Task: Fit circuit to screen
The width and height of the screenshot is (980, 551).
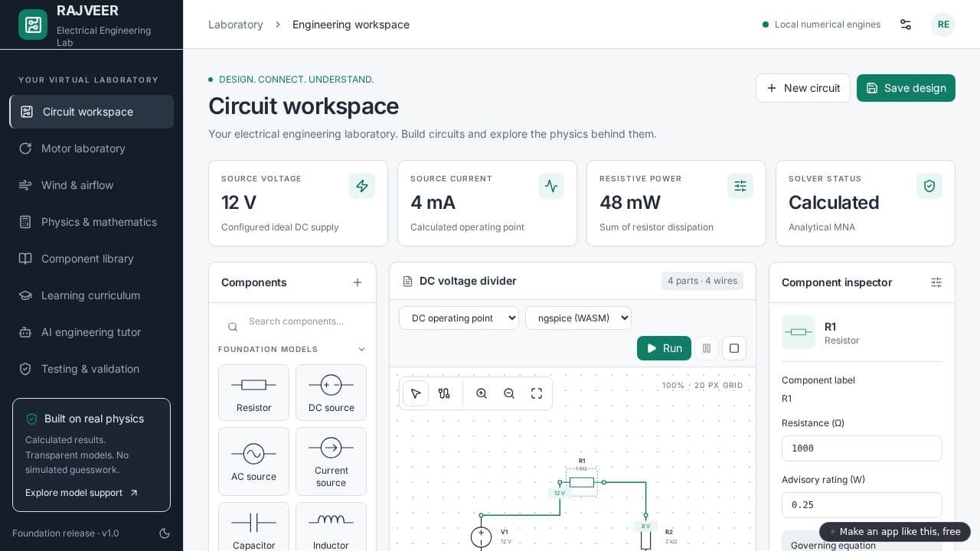Action: [537, 393]
